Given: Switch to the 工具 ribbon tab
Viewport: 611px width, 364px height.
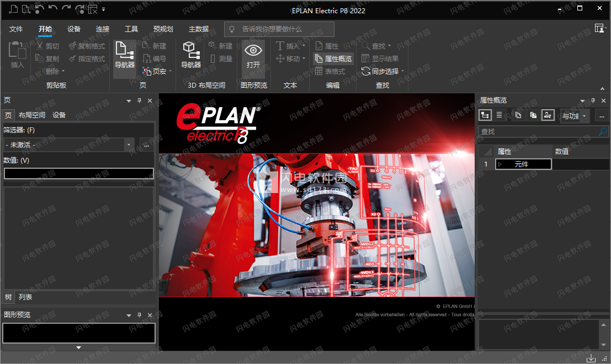Looking at the screenshot, I should (131, 29).
